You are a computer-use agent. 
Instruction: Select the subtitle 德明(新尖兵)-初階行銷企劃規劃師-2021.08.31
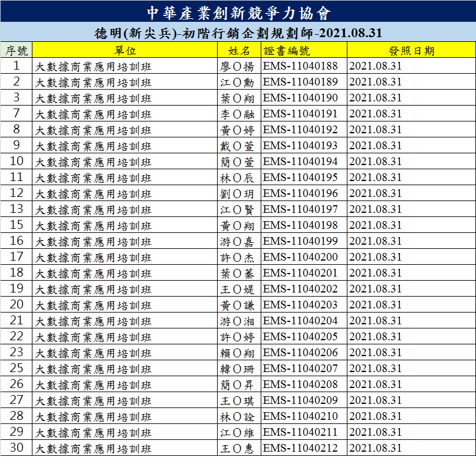point(238,33)
